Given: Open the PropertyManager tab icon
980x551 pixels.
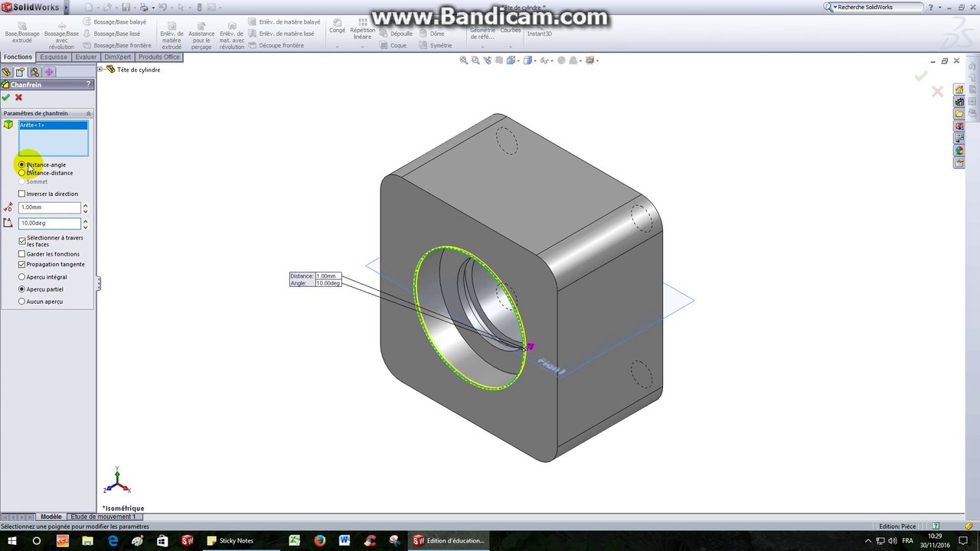Looking at the screenshot, I should coord(21,72).
